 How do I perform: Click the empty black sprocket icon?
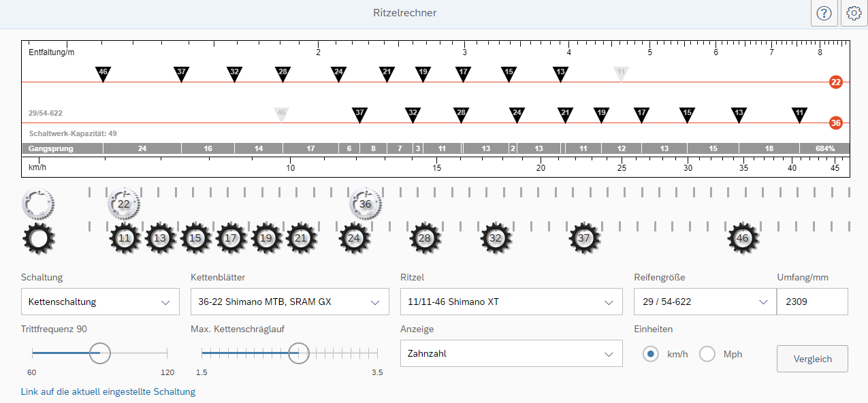tap(38, 238)
